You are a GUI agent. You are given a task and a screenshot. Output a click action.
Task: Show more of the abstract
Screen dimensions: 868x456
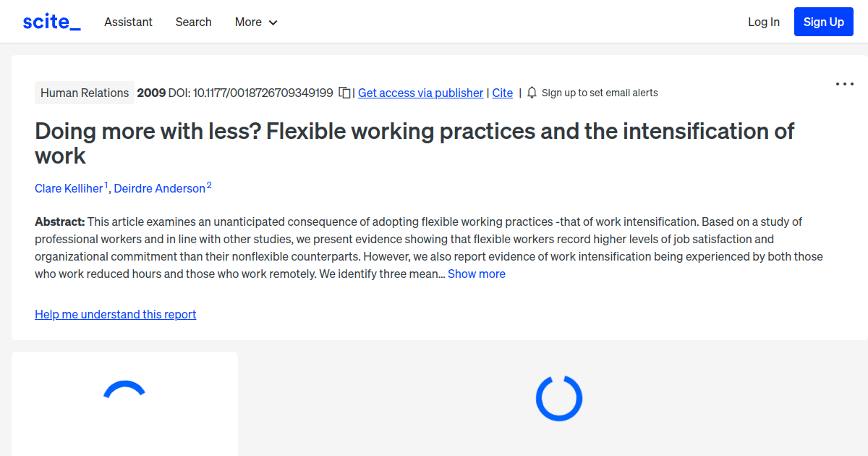[476, 274]
